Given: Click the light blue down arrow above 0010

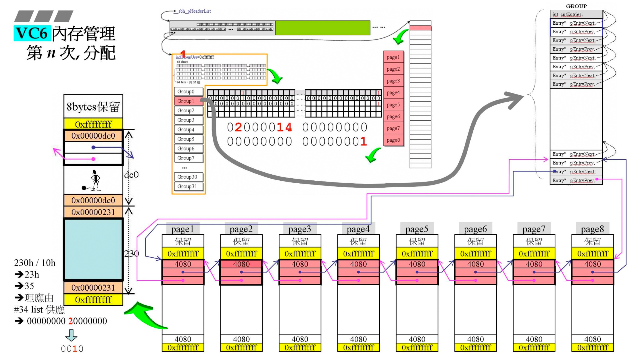Looking at the screenshot, I should click(x=71, y=335).
